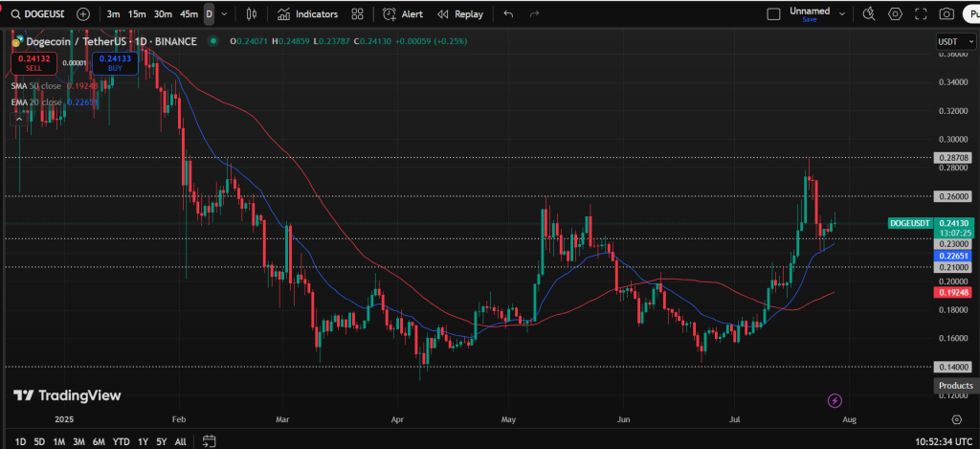
Task: Select the SMA 50 close indicator legend
Action: pos(55,85)
